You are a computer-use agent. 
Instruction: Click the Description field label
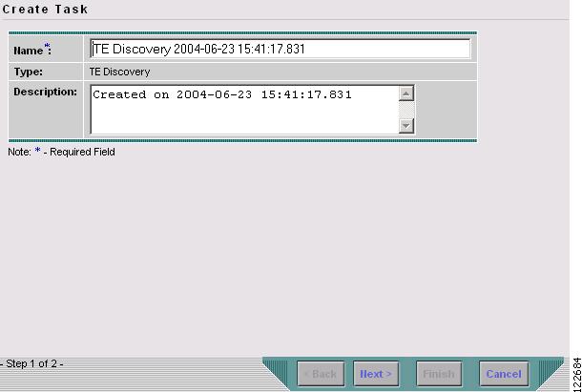click(45, 92)
